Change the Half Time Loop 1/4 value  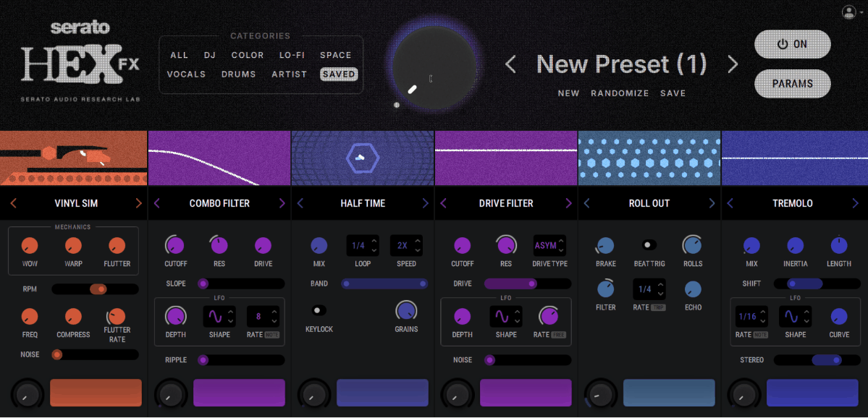click(363, 245)
